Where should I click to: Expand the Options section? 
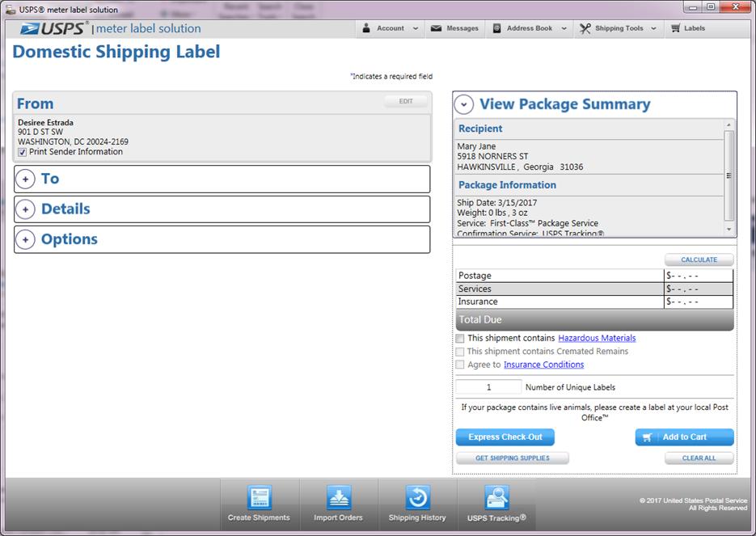tap(25, 239)
